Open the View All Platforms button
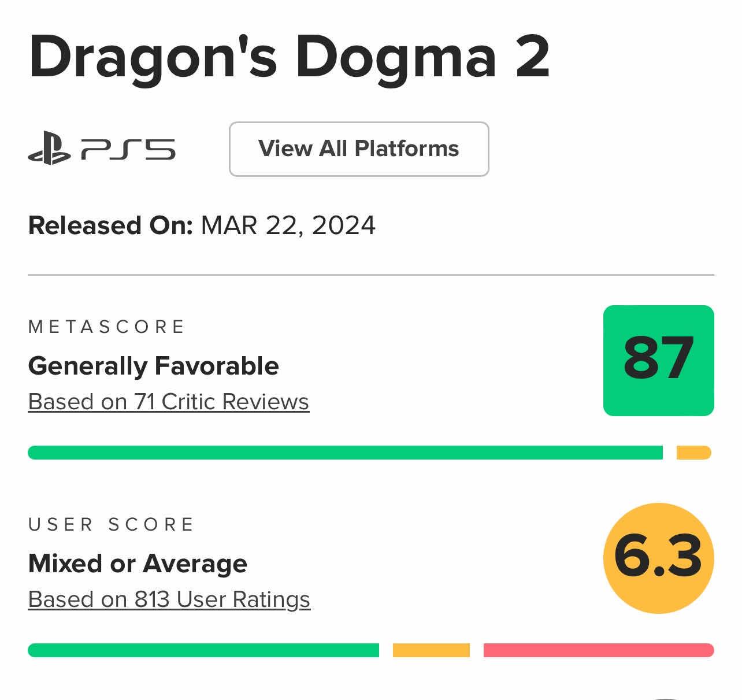The image size is (742, 700). (x=359, y=149)
